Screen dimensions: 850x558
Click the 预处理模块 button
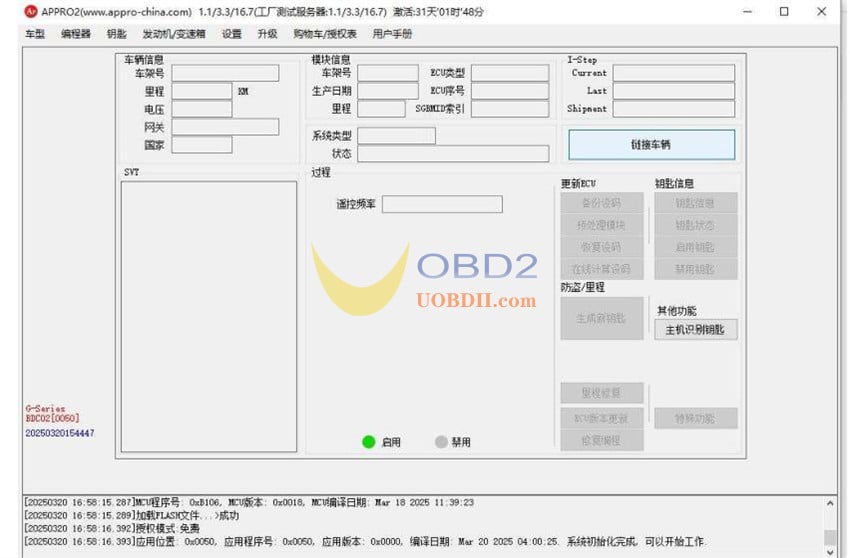click(602, 225)
